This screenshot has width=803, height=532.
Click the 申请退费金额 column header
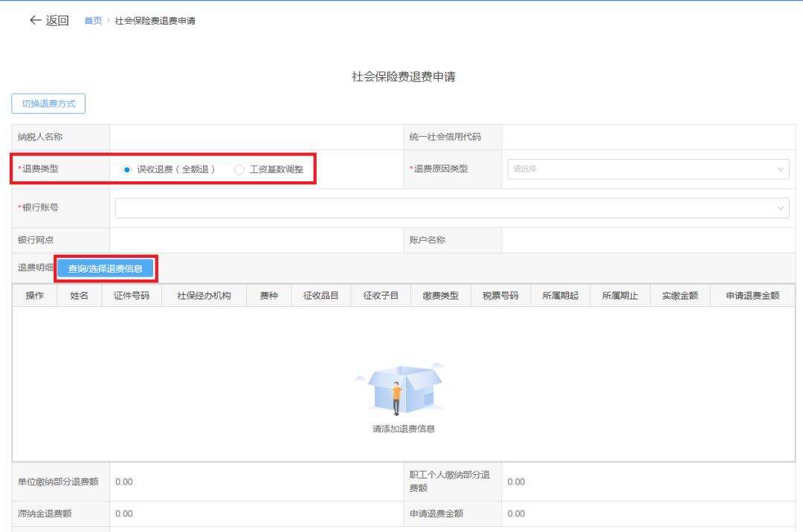[752, 296]
